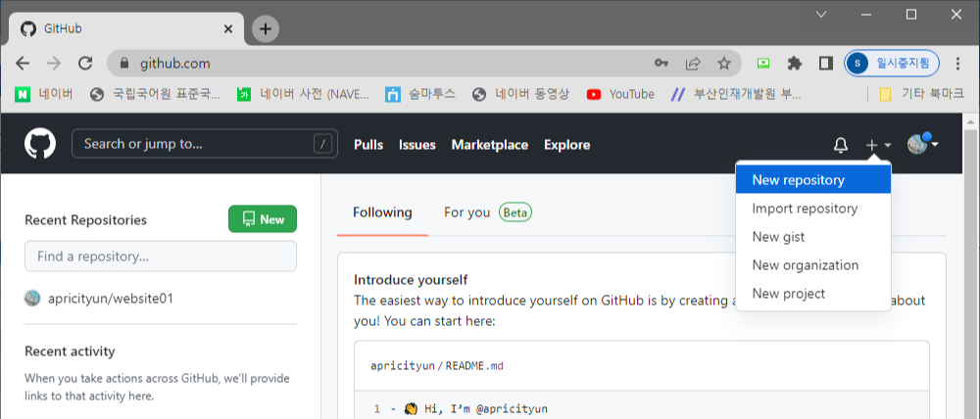980x419 pixels.
Task: Open the Issues page
Action: pos(416,145)
